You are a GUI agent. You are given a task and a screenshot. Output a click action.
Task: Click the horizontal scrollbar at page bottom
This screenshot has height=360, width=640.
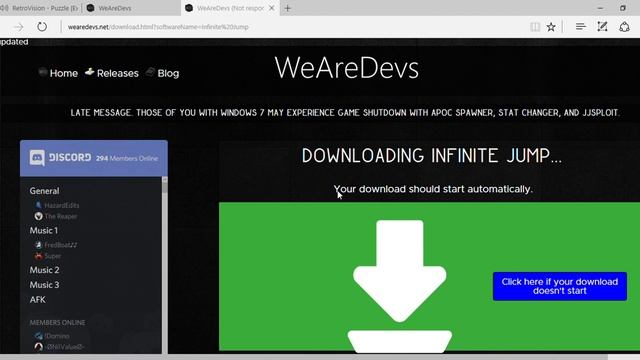[304, 357]
